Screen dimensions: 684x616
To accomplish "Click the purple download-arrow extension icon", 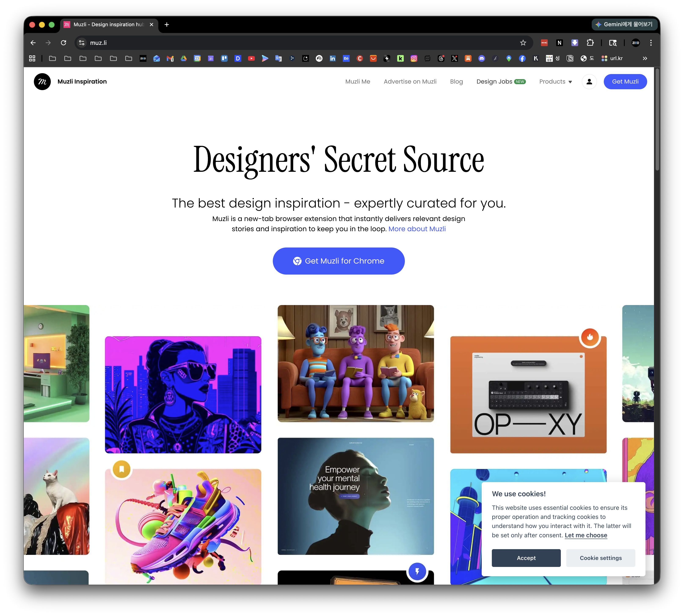I will coord(575,43).
